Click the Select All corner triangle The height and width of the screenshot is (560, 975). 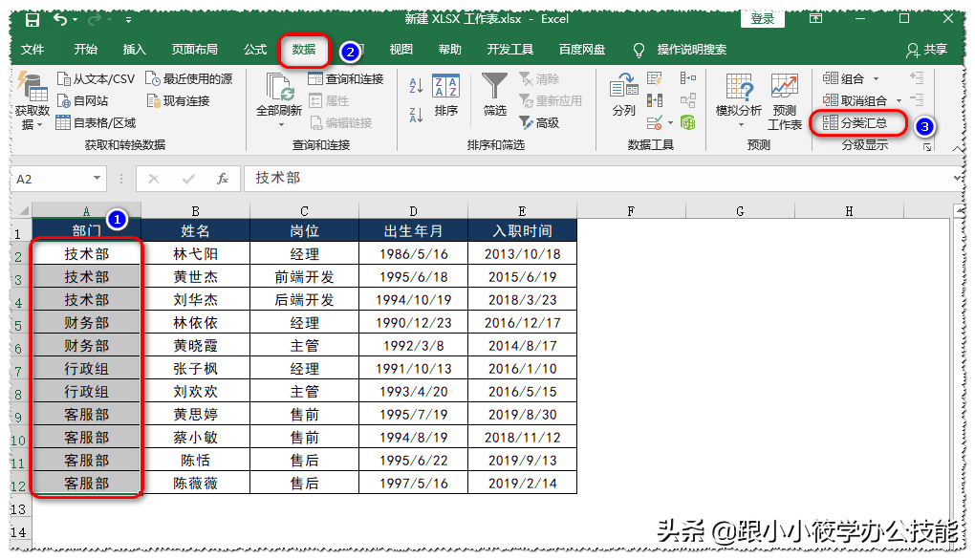point(24,210)
